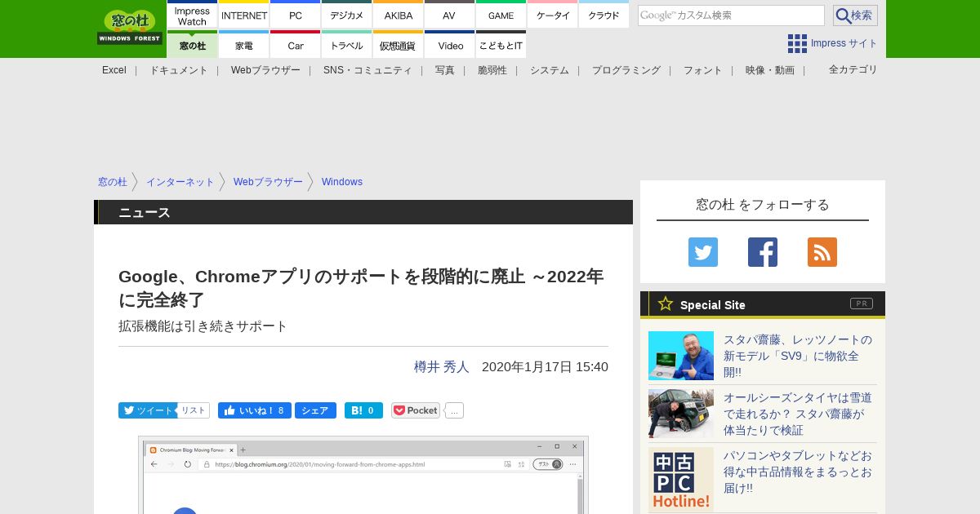Open the Webブラウザー category in menu bar
980x514 pixels.
[x=265, y=70]
